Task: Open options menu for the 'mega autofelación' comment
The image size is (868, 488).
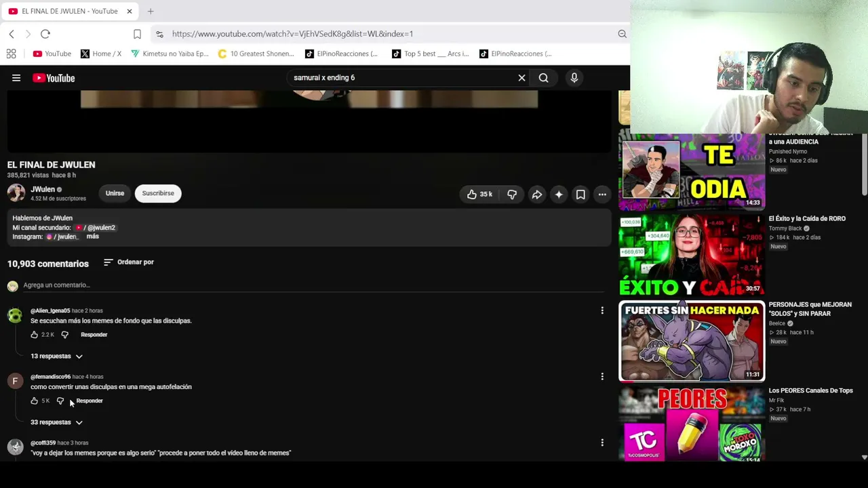Action: coord(602,376)
